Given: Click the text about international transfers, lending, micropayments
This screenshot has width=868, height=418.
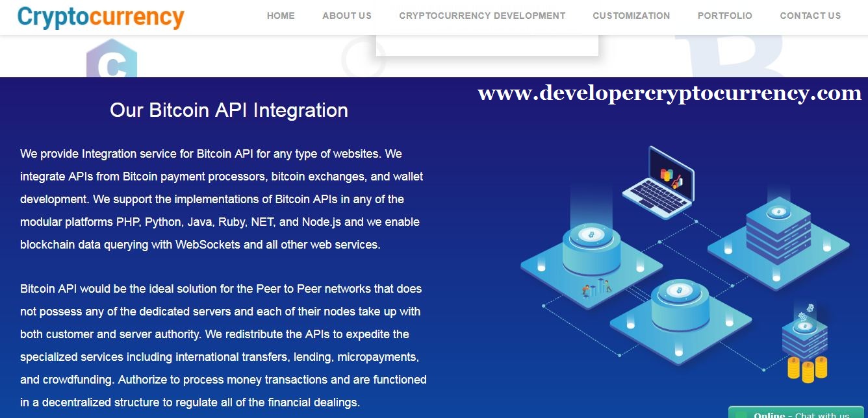Looking at the screenshot, I should click(220, 357).
